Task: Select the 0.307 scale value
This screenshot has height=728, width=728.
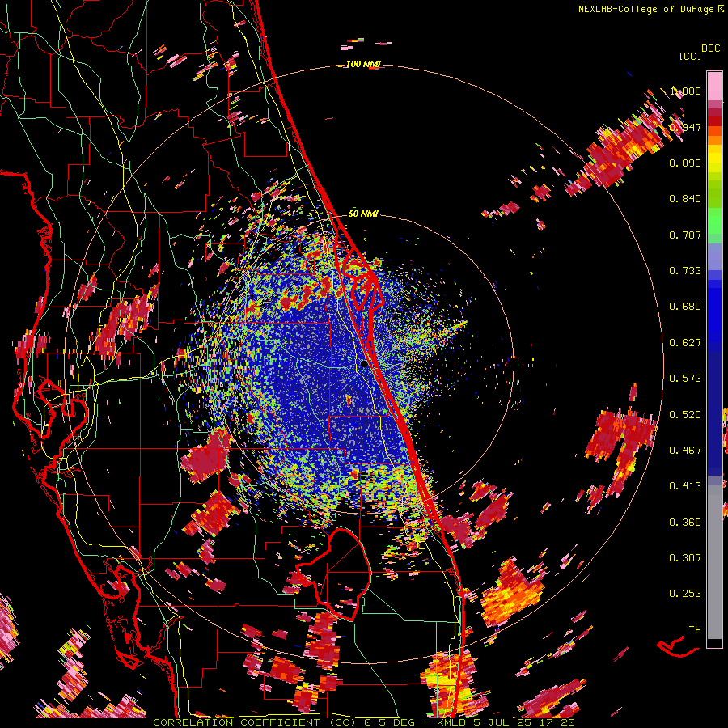Action: (x=685, y=558)
